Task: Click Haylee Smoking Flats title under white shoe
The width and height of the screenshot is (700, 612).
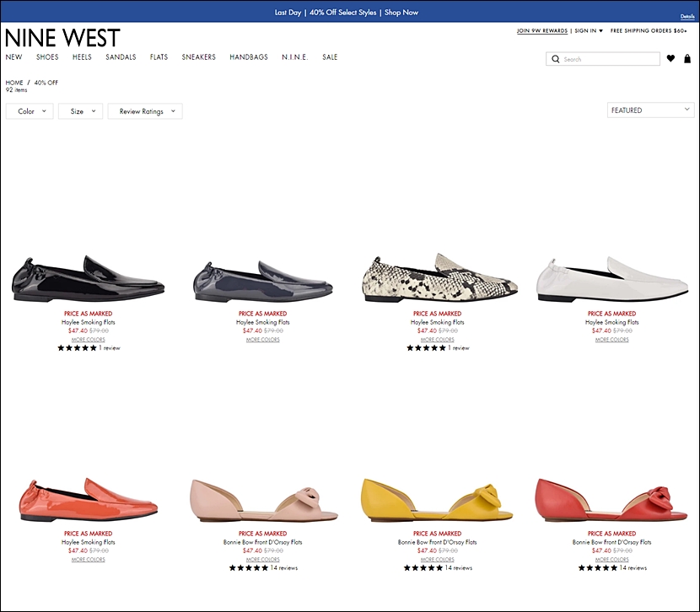Action: tap(612, 322)
